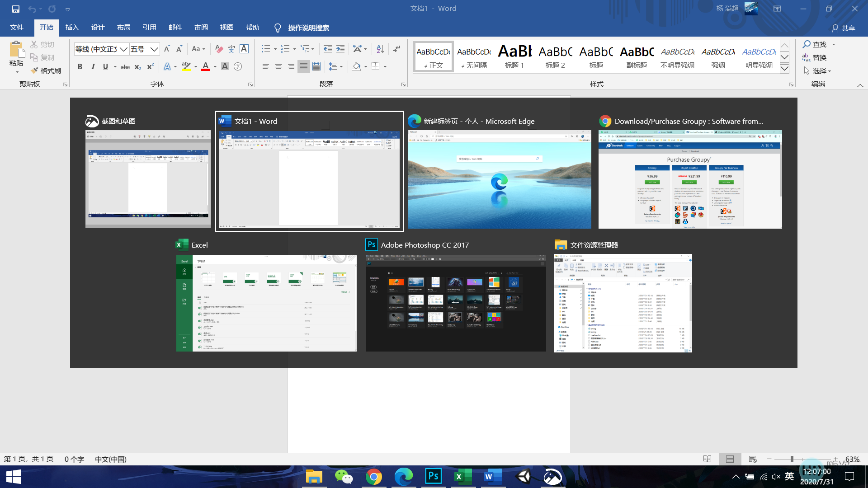This screenshot has width=868, height=488.
Task: Click the Format Painter brush icon
Action: (x=34, y=70)
